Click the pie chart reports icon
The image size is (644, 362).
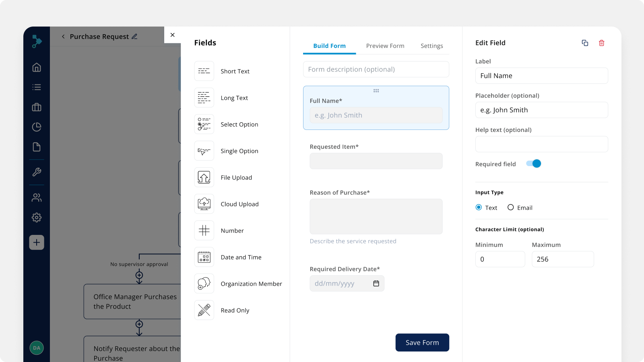coord(37,127)
